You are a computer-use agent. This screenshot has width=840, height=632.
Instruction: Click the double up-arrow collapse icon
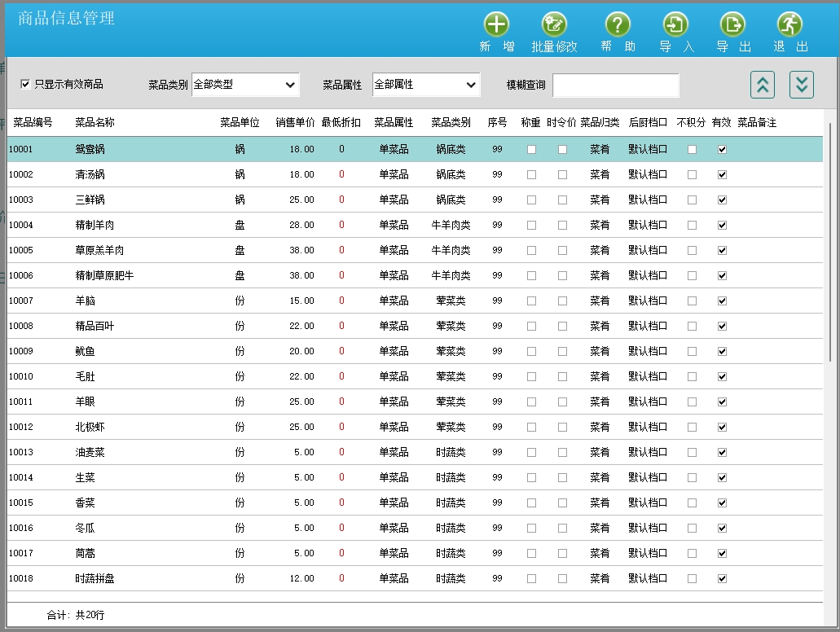[x=762, y=84]
